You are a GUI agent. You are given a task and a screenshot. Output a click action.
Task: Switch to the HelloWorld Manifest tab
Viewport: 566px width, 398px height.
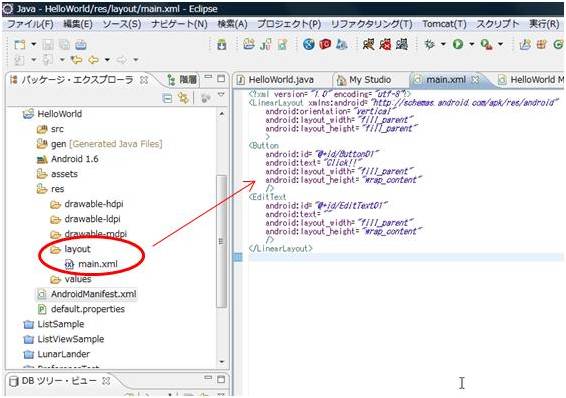point(531,80)
